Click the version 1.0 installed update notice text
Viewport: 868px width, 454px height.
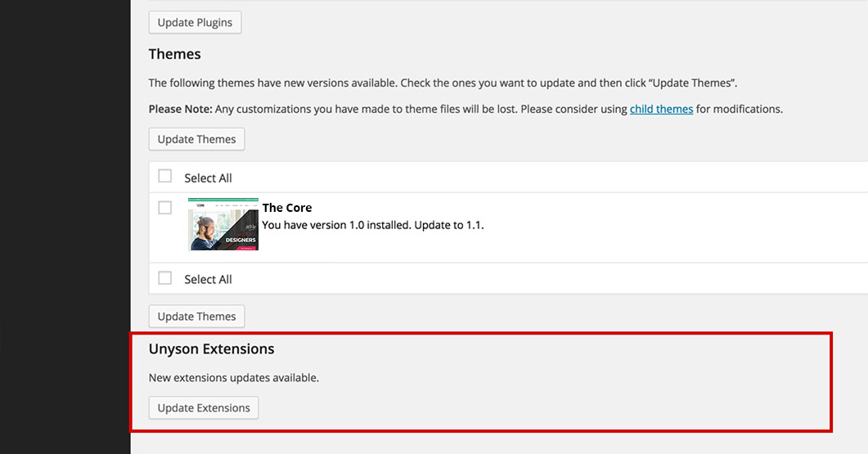373,225
